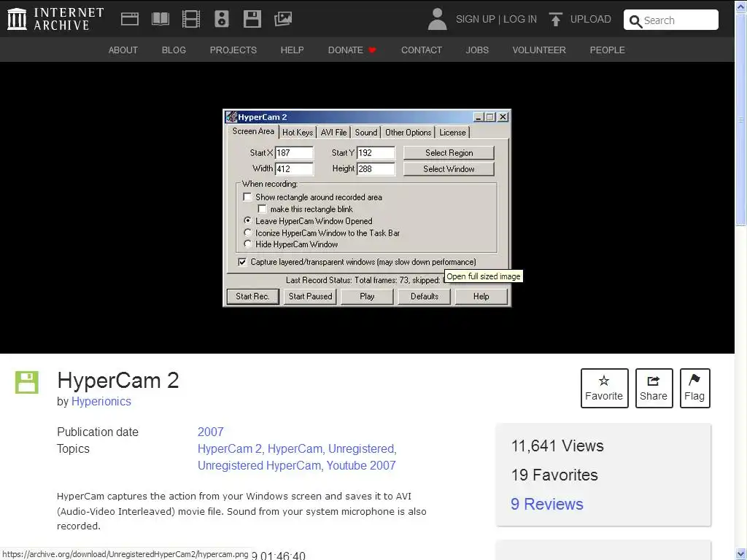Open the PROJECTS menu item
The image size is (747, 560).
233,50
